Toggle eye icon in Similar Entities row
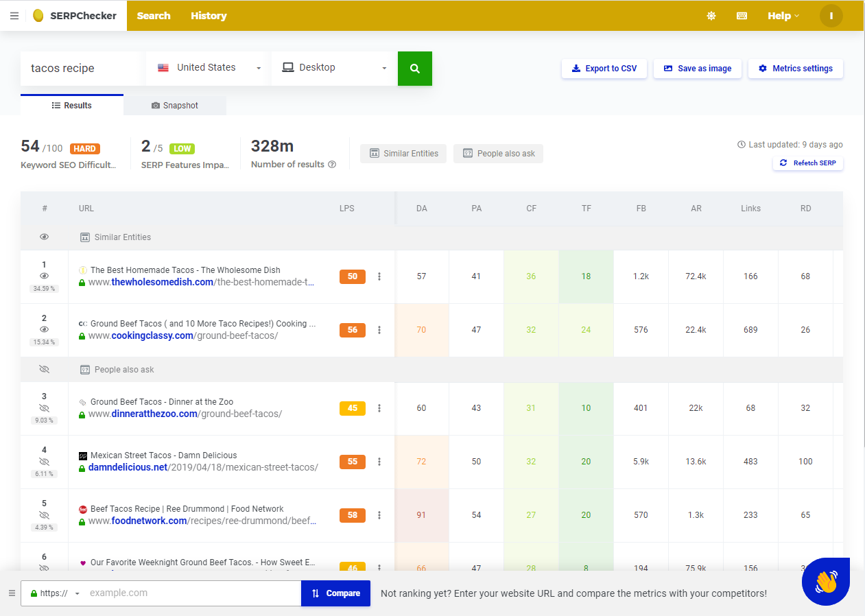 coord(45,237)
